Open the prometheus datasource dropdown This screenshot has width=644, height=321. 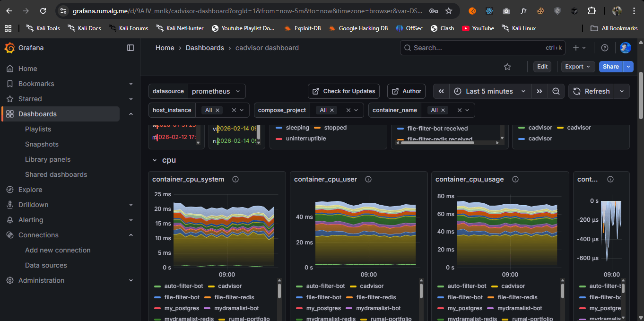(x=216, y=91)
